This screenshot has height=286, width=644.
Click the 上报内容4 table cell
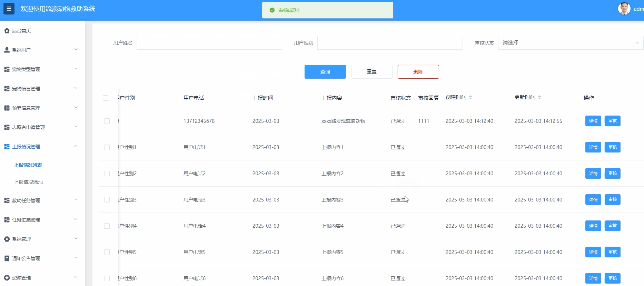click(x=333, y=226)
